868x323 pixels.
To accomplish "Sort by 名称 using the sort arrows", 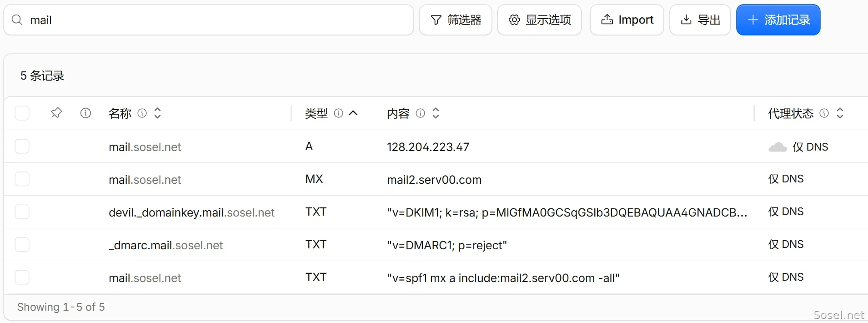I will tap(158, 113).
